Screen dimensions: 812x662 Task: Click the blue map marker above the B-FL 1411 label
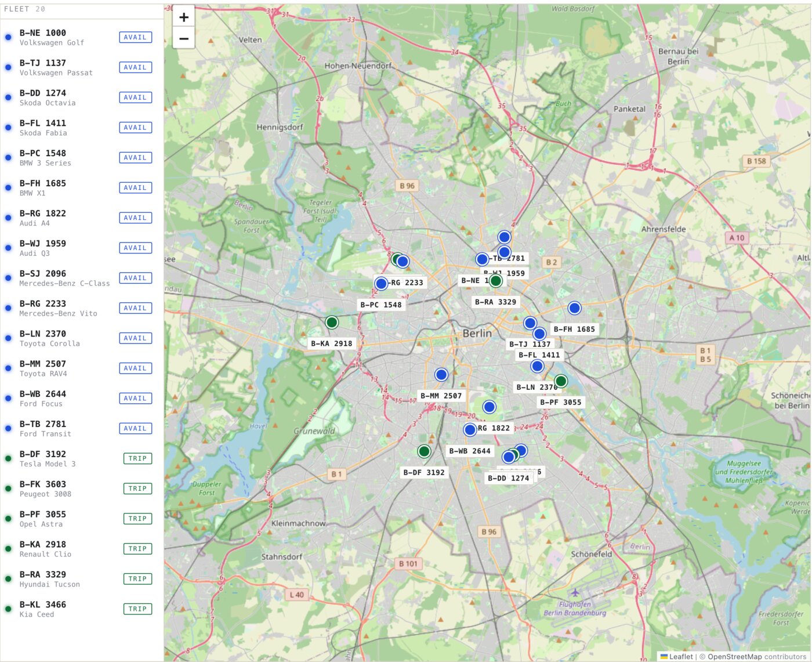tap(539, 334)
